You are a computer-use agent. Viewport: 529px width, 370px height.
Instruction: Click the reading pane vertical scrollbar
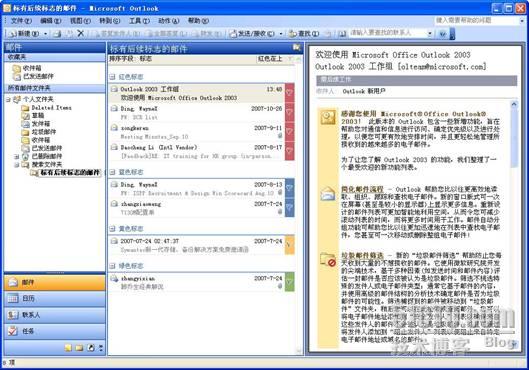(514, 223)
